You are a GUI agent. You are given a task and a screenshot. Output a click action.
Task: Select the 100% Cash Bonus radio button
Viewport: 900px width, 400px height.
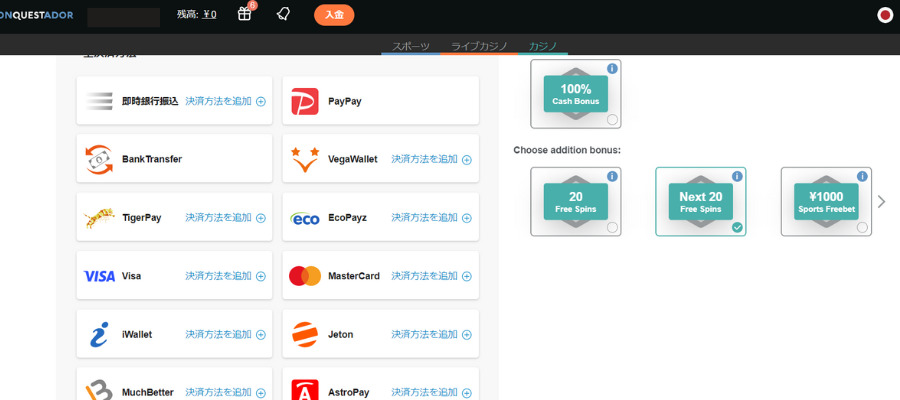[x=611, y=120]
